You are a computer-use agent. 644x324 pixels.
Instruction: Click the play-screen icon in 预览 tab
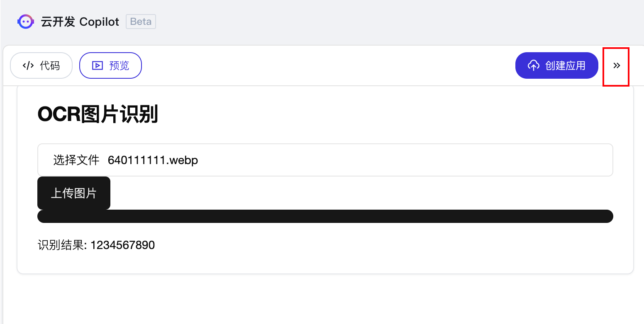tap(98, 65)
